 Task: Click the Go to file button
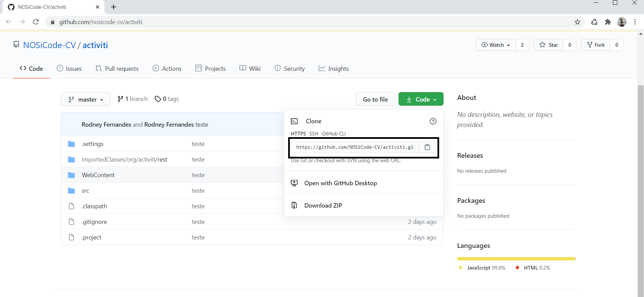tap(375, 99)
